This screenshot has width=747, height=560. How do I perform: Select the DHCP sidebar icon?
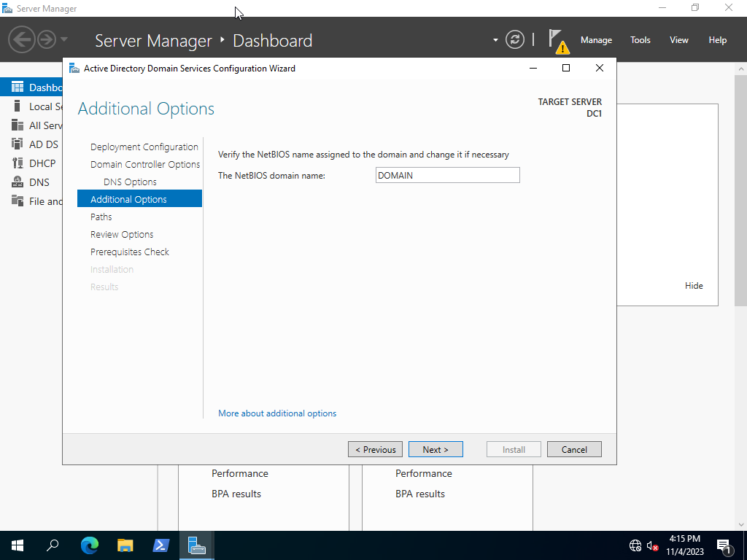(18, 163)
